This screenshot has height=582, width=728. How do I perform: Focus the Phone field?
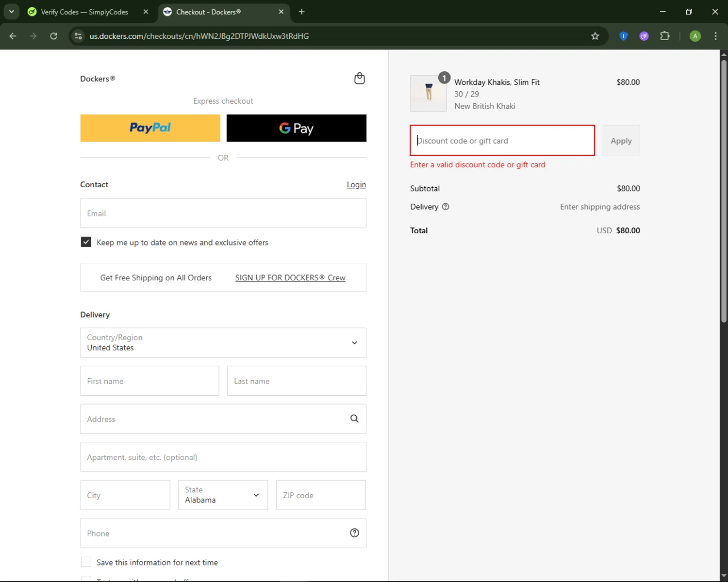pyautogui.click(x=223, y=533)
